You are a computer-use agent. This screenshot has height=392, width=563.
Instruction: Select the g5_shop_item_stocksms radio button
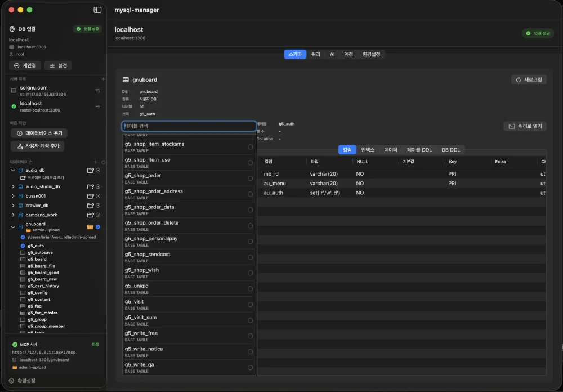pyautogui.click(x=251, y=147)
